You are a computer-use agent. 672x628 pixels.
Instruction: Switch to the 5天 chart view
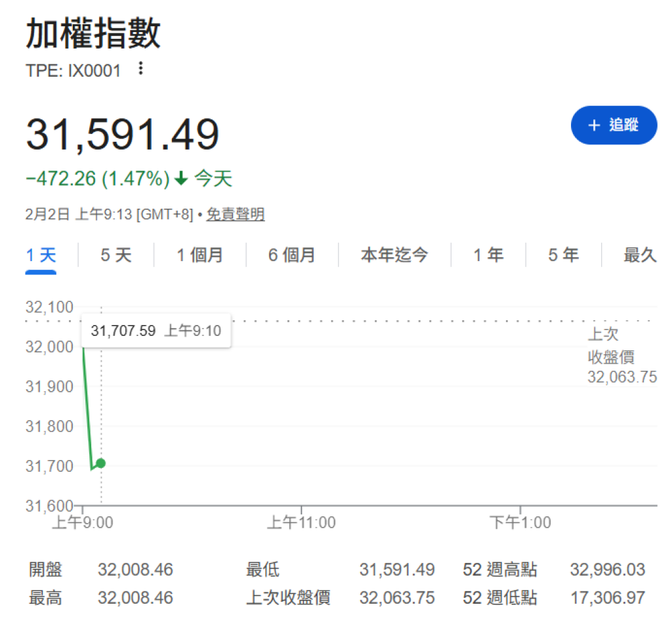[x=114, y=255]
